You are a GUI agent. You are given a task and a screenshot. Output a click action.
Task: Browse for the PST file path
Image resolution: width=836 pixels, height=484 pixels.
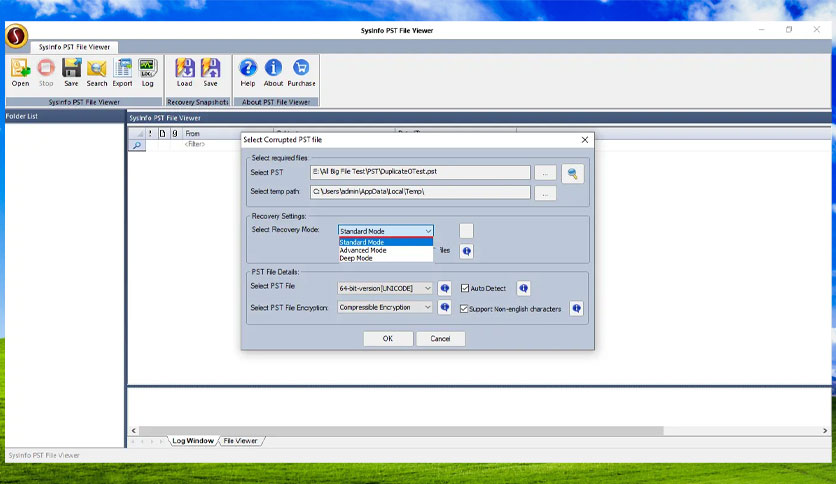545,173
